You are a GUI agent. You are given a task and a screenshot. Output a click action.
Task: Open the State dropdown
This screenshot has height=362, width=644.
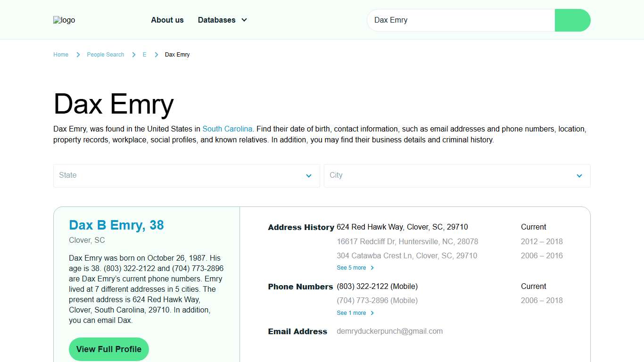(186, 175)
